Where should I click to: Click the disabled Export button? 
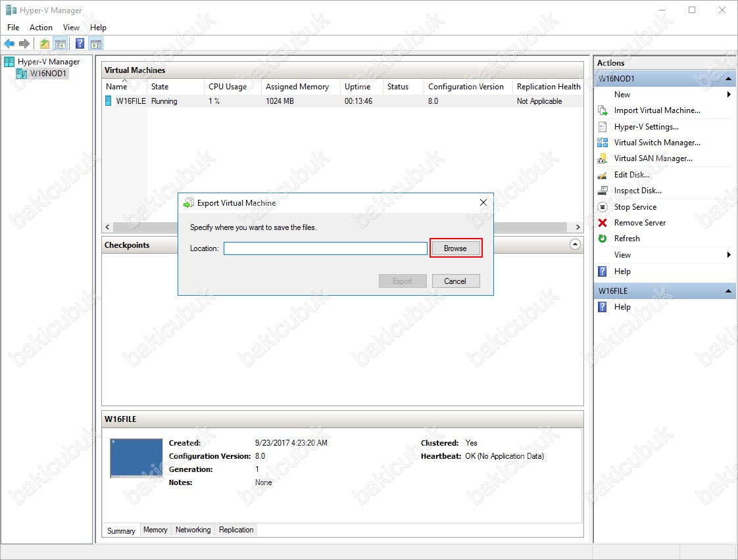403,281
